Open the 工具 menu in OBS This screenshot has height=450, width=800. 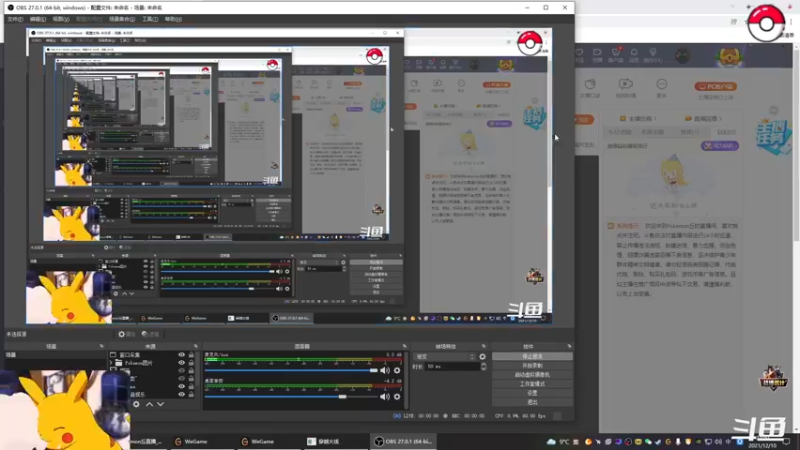(149, 19)
